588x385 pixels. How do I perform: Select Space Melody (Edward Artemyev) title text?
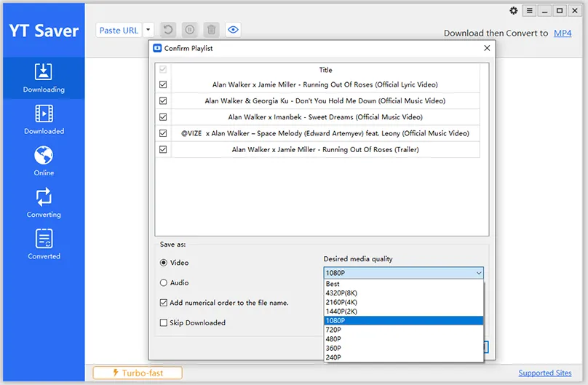[x=325, y=133]
